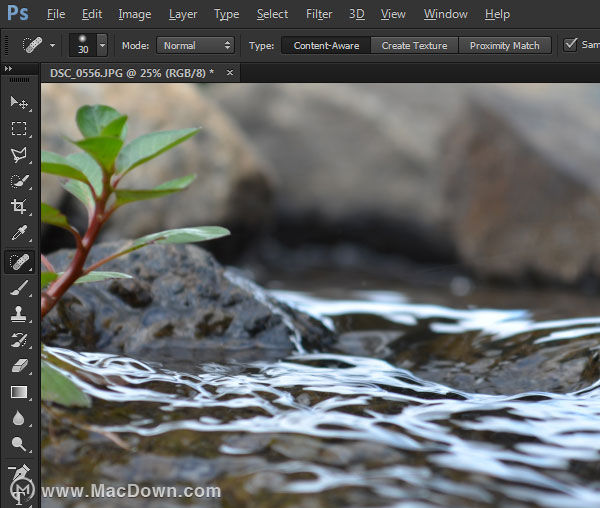Choose Content-Aware healing type

pyautogui.click(x=326, y=46)
